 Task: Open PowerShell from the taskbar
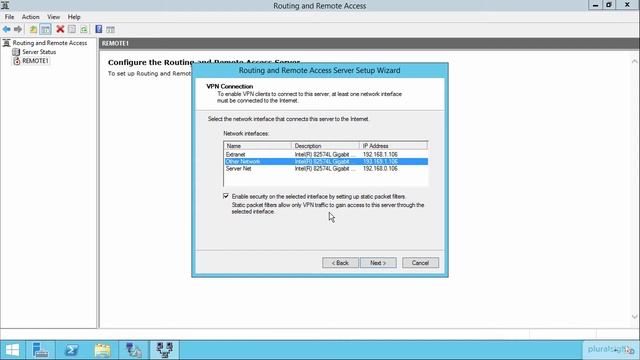click(x=71, y=350)
